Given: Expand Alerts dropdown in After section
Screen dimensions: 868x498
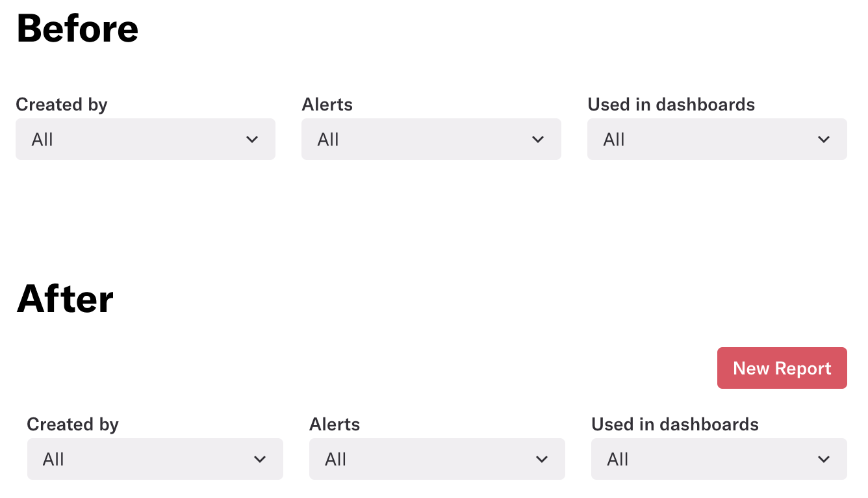Looking at the screenshot, I should coord(437,459).
